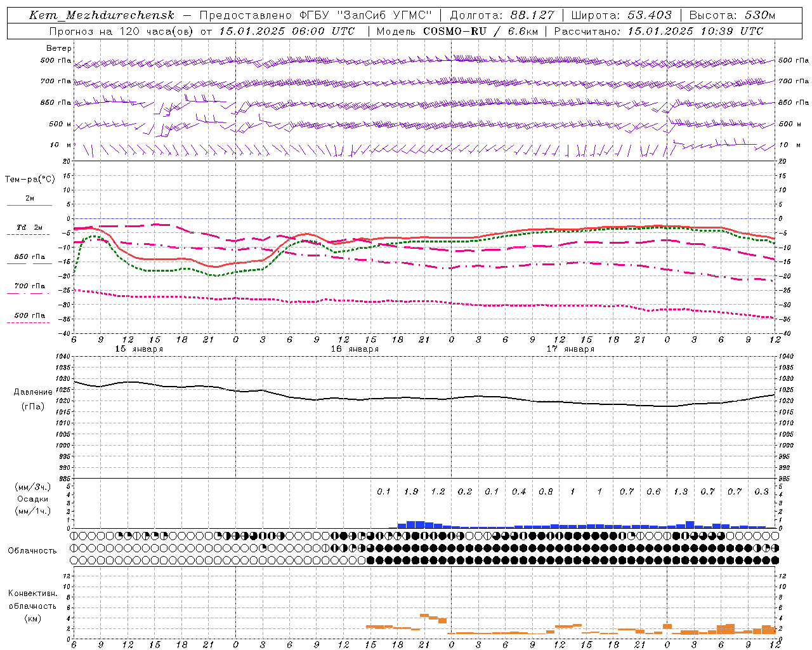
Task: Click the left 10 м wind level label
Action: tap(61, 145)
